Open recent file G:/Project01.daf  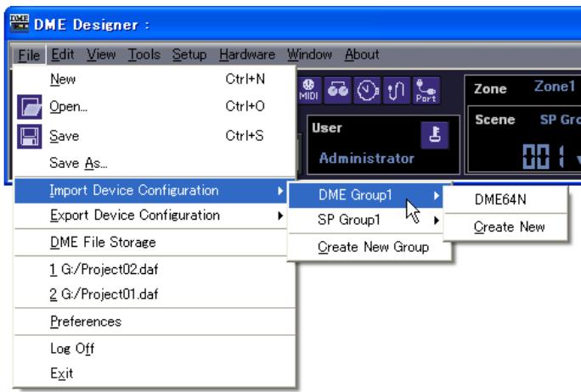[155, 294]
